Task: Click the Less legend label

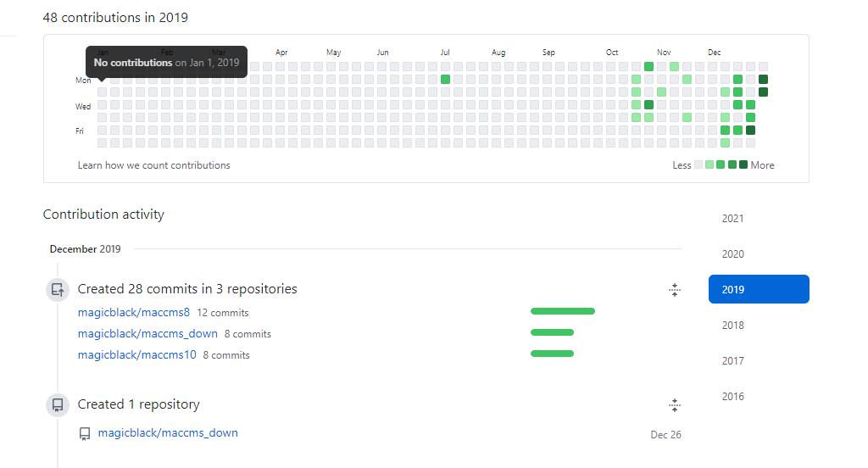Action: point(682,165)
